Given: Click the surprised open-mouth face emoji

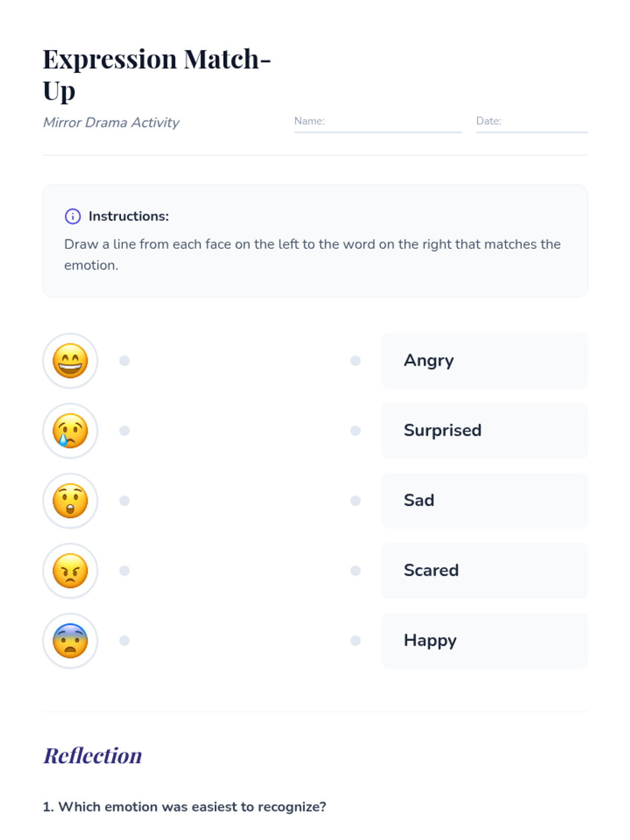Looking at the screenshot, I should [x=70, y=501].
